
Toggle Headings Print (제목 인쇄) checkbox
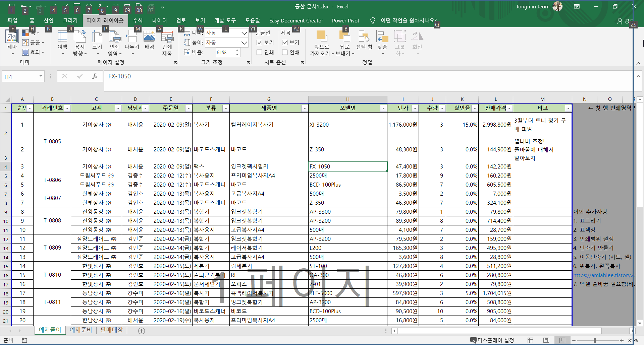click(x=285, y=52)
